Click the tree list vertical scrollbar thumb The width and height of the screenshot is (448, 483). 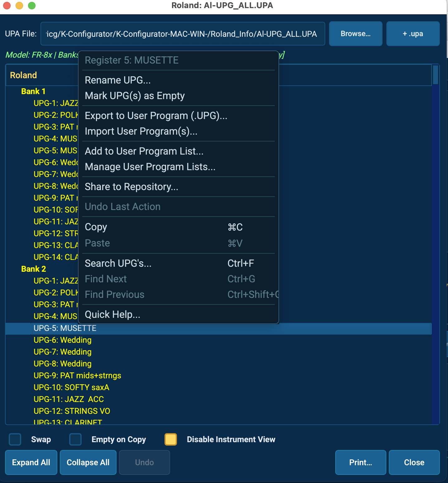[x=436, y=75]
